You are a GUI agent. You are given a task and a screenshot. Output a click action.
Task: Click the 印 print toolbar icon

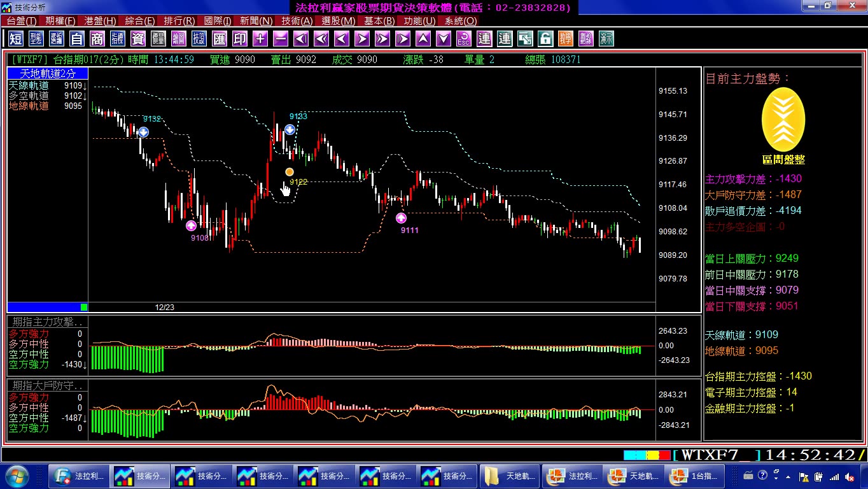point(240,39)
